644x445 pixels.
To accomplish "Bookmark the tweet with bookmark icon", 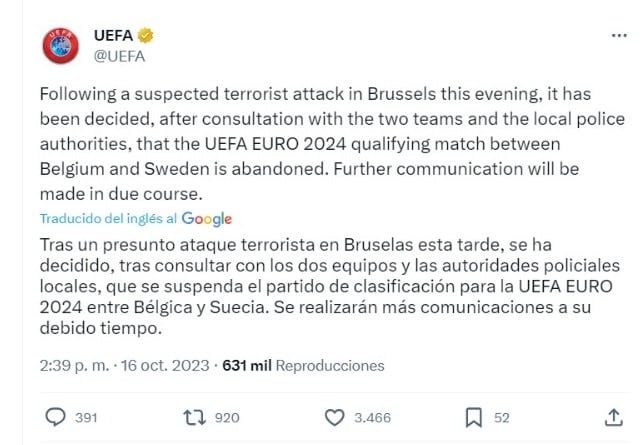I will pyautogui.click(x=476, y=416).
